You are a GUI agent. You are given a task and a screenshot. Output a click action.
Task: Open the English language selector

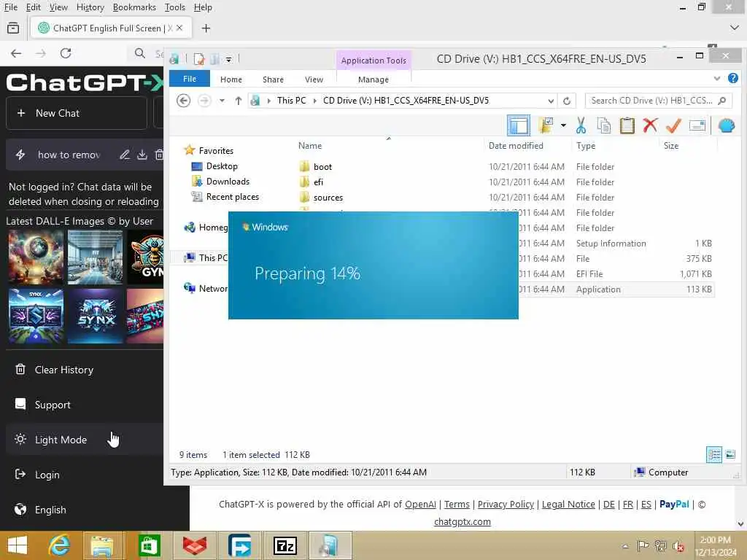point(50,510)
